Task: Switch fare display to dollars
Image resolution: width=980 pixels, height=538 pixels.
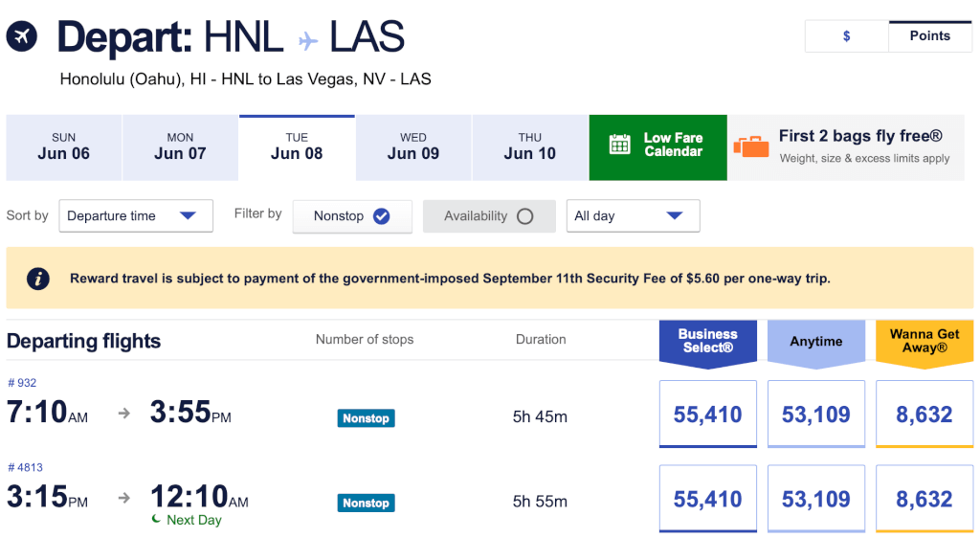Action: (x=846, y=36)
